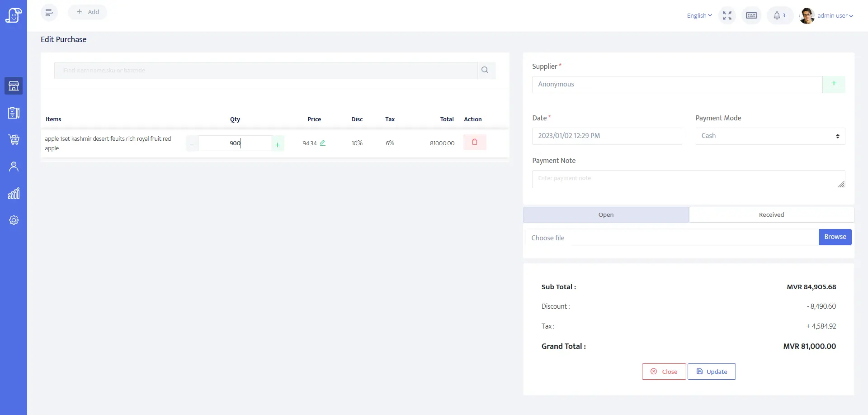Expand the English language dropdown
This screenshot has width=868, height=415.
[699, 16]
